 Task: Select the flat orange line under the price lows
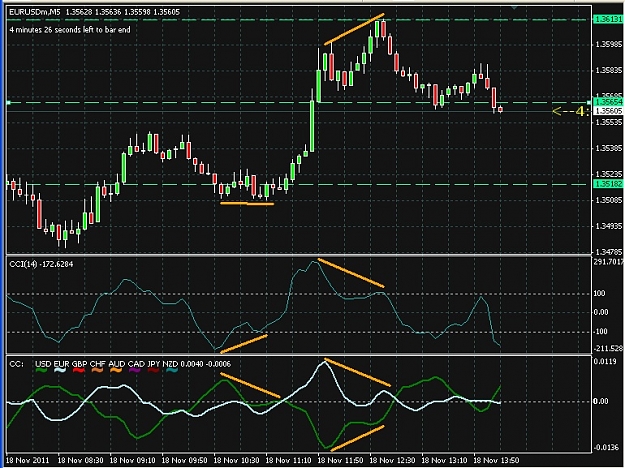click(x=247, y=204)
